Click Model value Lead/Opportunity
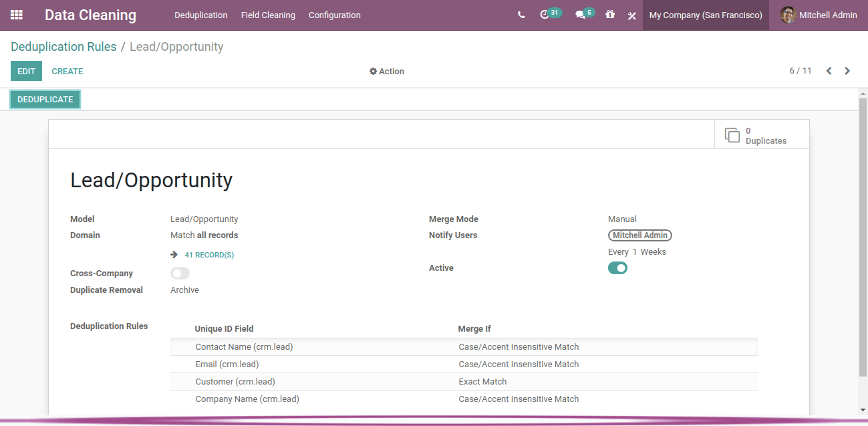 pos(204,219)
